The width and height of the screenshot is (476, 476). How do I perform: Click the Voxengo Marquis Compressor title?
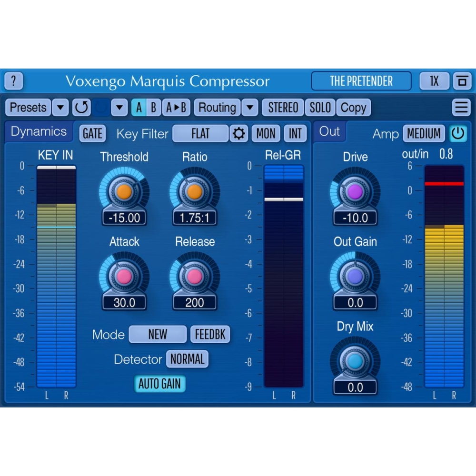tap(167, 81)
